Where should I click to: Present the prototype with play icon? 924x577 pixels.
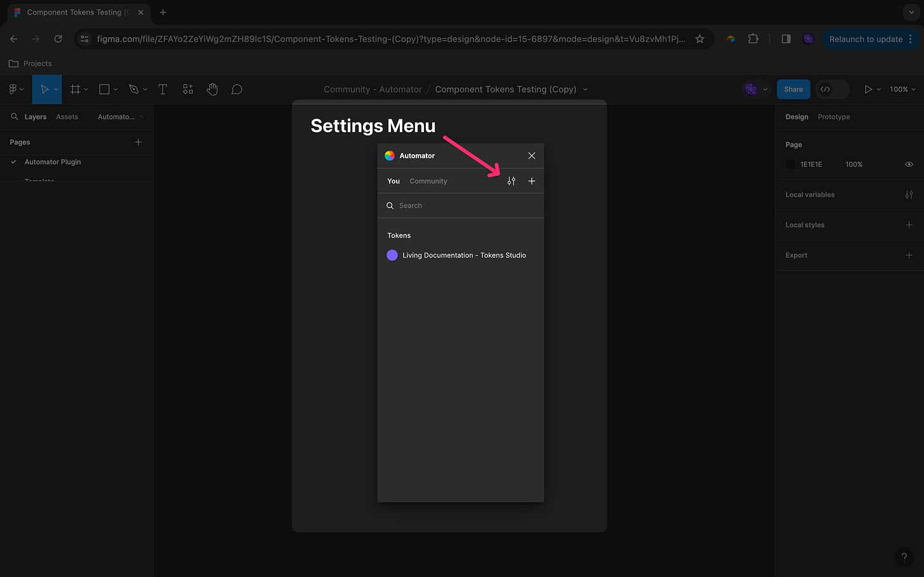[868, 90]
